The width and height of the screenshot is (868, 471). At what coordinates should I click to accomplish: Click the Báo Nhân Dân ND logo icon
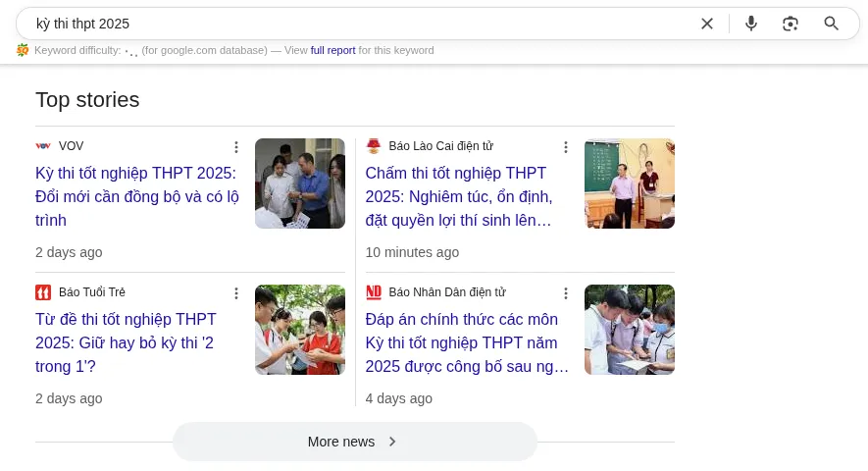374,292
